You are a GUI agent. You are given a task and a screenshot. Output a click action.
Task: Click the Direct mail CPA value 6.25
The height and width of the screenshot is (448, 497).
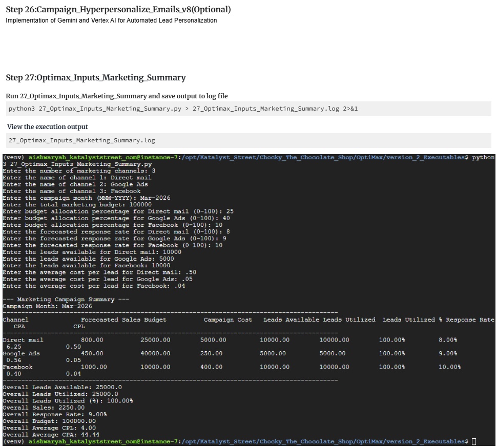pos(14,347)
